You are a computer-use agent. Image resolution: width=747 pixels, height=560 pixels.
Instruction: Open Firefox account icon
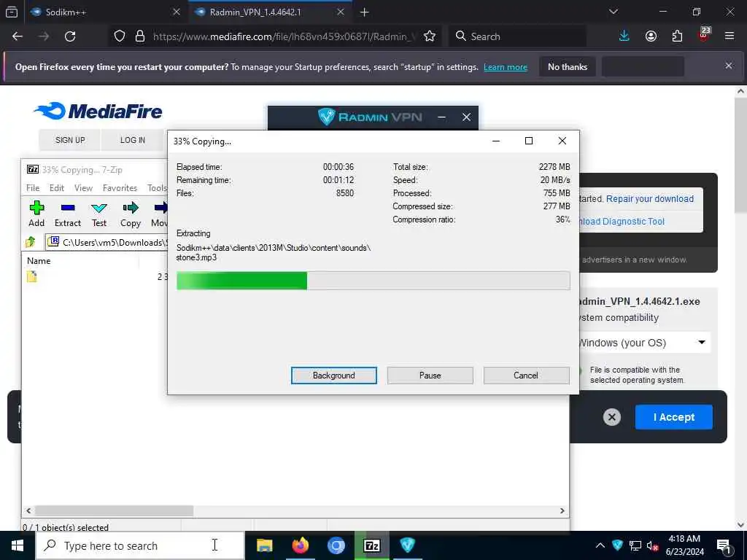651,36
